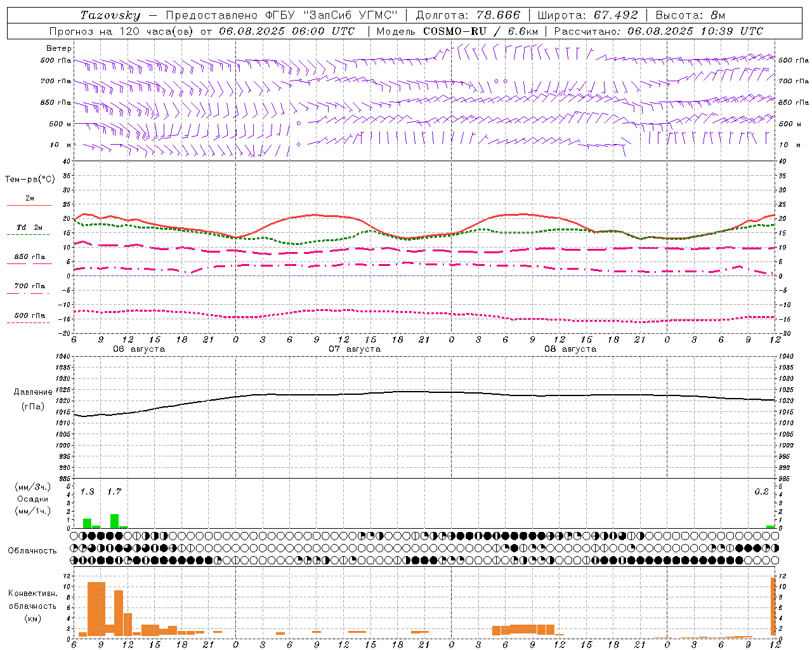Image resolution: width=812 pixels, height=650 pixels.
Task: Click the red 2м temperature legend line
Action: [x=29, y=205]
